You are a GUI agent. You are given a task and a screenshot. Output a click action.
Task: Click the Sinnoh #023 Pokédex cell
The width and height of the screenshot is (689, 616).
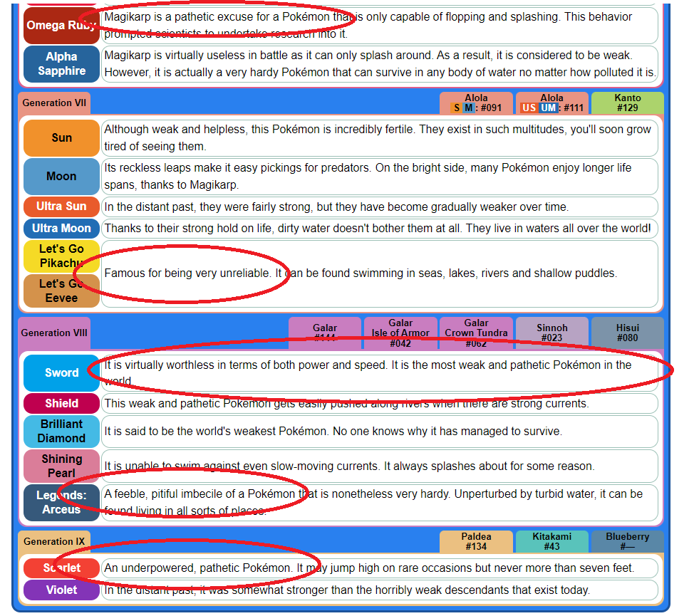pyautogui.click(x=552, y=333)
